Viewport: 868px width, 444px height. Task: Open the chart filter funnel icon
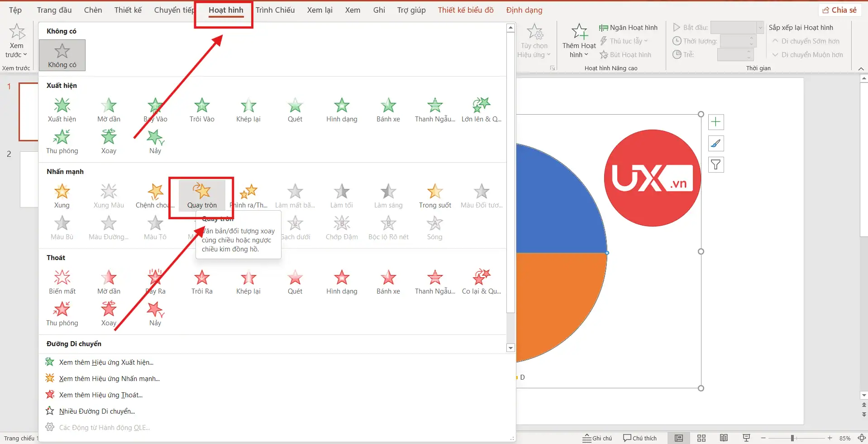[x=715, y=164]
